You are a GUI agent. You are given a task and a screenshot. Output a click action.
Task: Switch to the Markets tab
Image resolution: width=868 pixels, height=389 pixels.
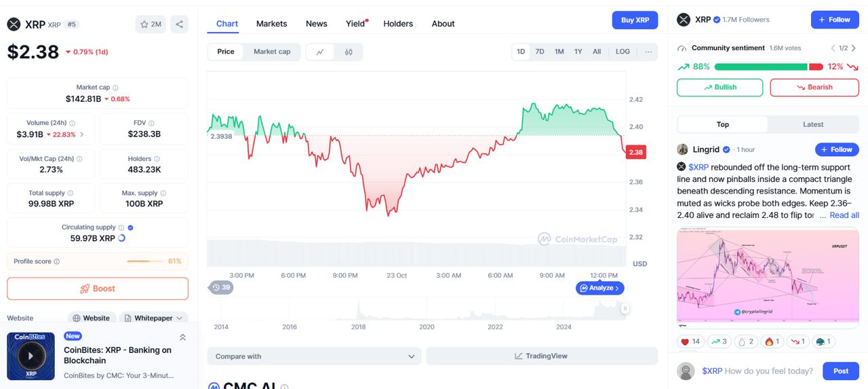click(271, 24)
